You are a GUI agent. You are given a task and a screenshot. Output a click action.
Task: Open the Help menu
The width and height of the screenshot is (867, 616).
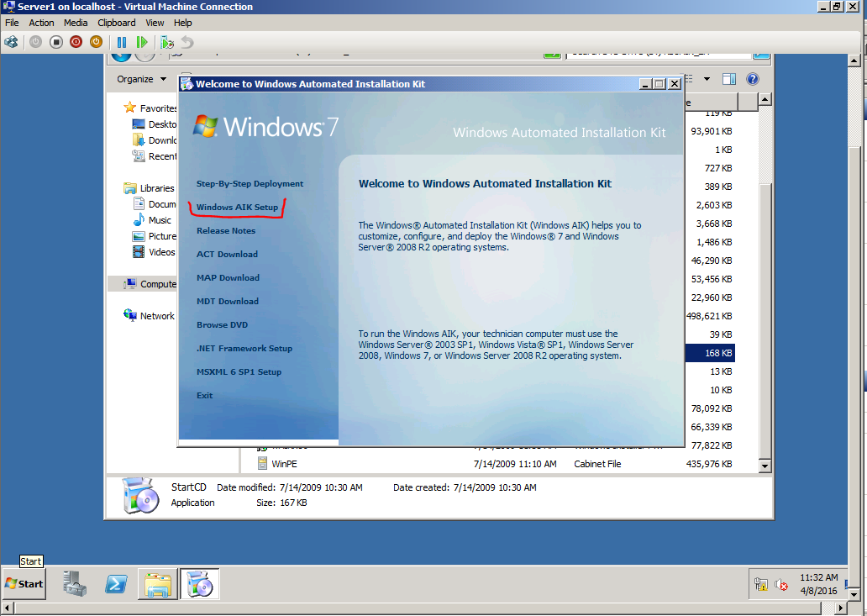(x=182, y=23)
